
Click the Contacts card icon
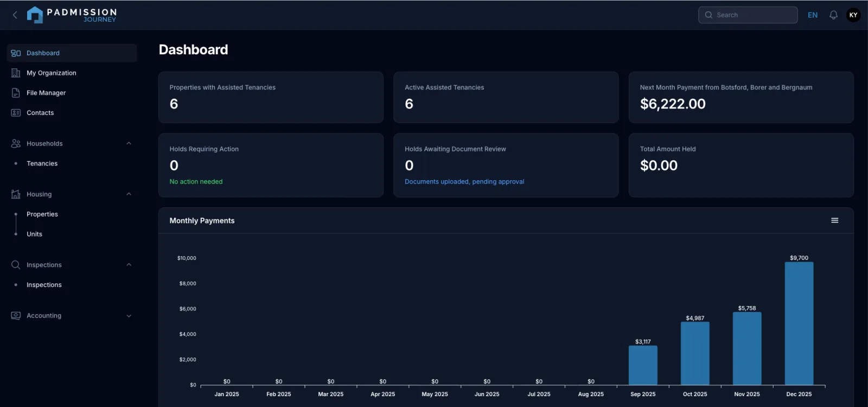[x=16, y=113]
